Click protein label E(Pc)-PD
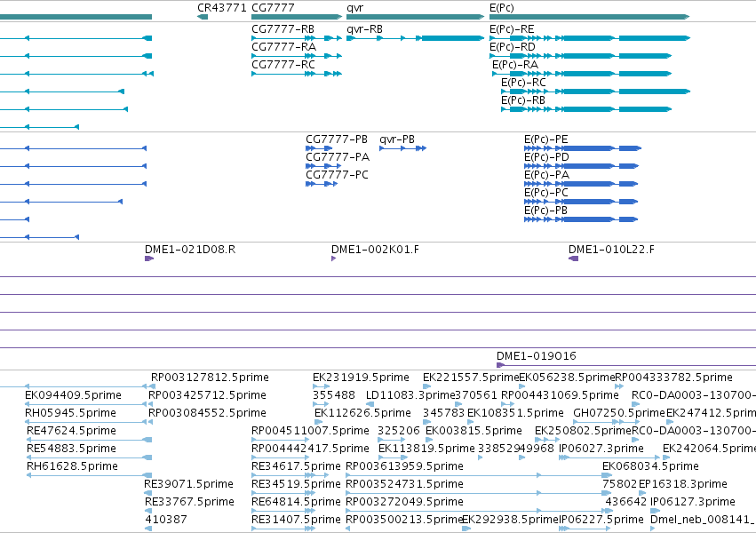756x533 pixels. (546, 157)
